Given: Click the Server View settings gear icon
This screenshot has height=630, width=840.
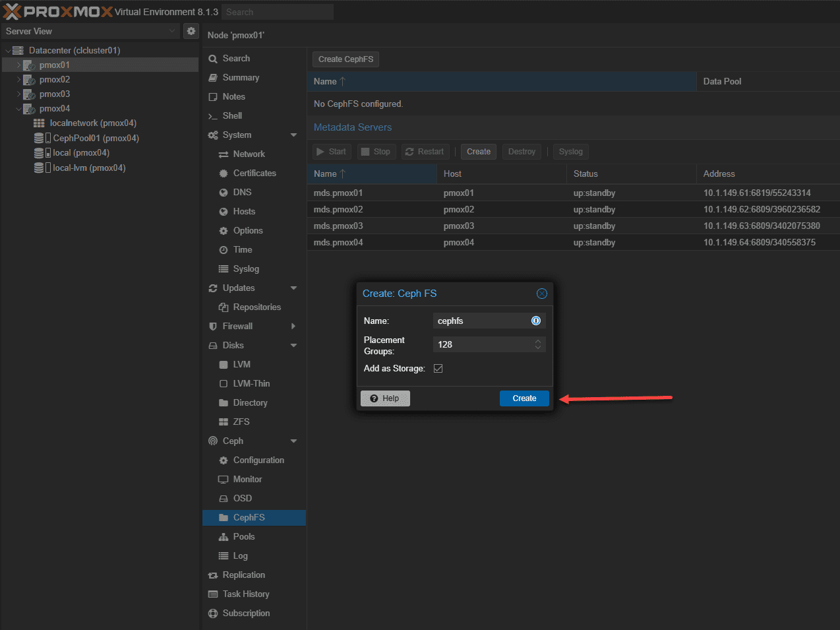Looking at the screenshot, I should [191, 31].
